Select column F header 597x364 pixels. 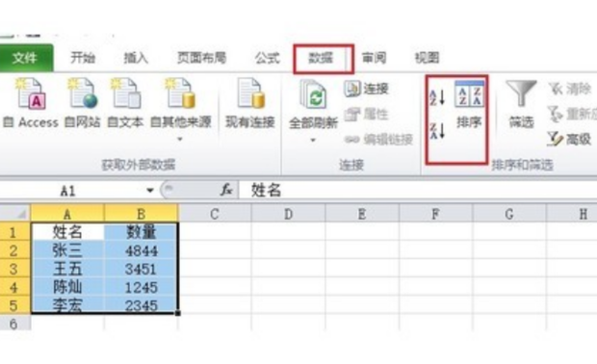pos(435,214)
